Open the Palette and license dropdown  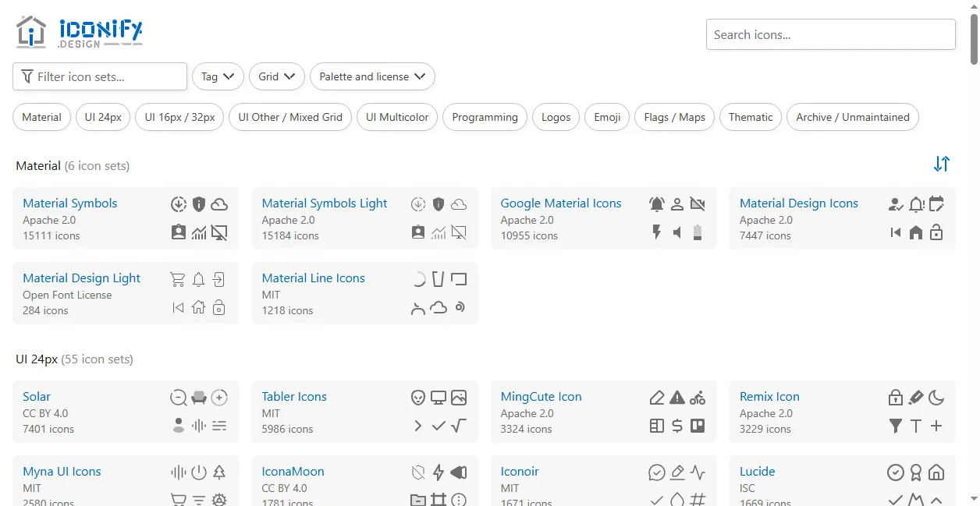[x=372, y=76]
